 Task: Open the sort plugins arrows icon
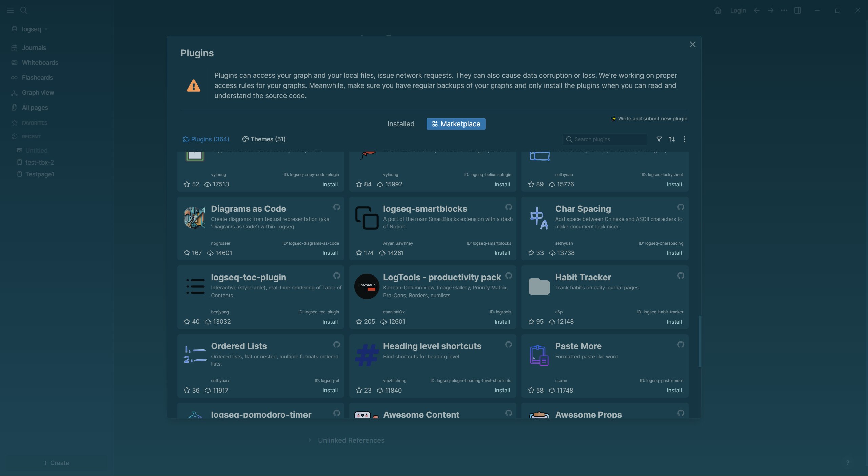tap(671, 139)
